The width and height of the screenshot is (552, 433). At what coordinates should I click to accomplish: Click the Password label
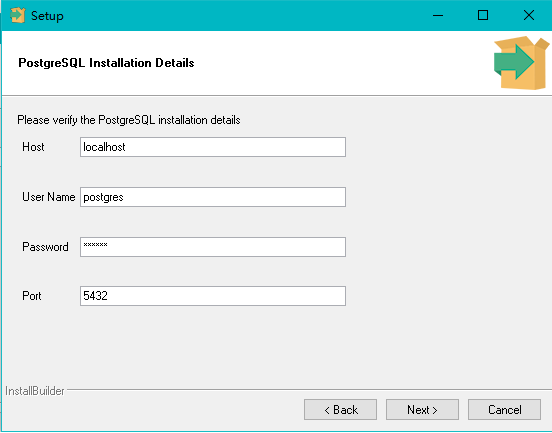pyautogui.click(x=45, y=247)
